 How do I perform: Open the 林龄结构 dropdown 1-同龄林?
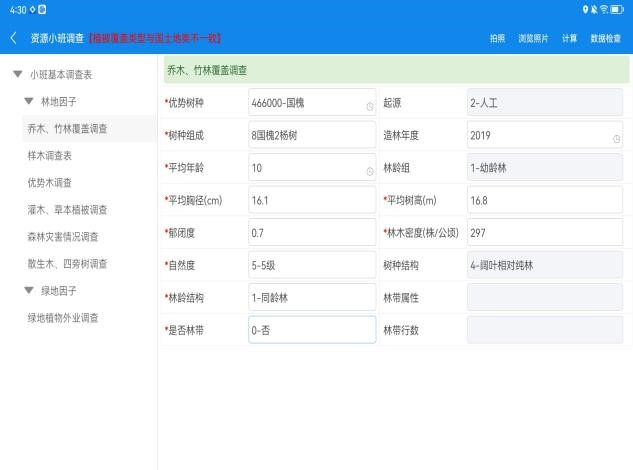[x=312, y=298]
